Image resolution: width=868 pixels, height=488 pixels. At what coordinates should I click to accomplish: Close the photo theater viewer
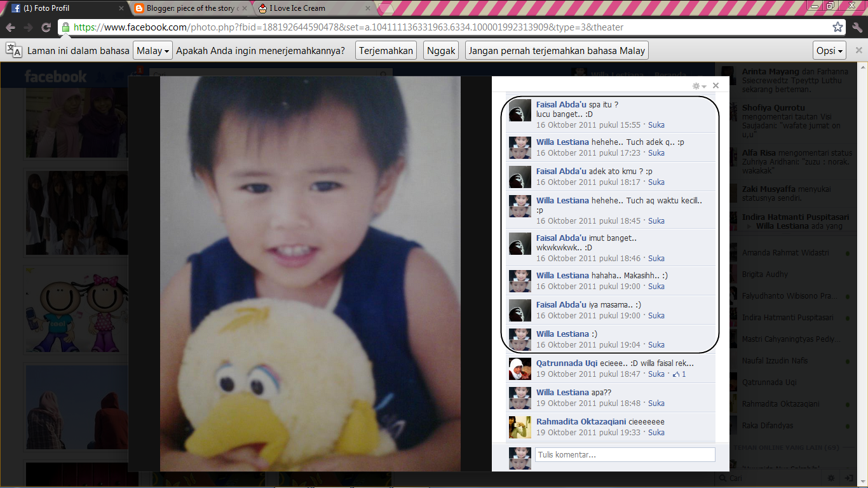(715, 85)
